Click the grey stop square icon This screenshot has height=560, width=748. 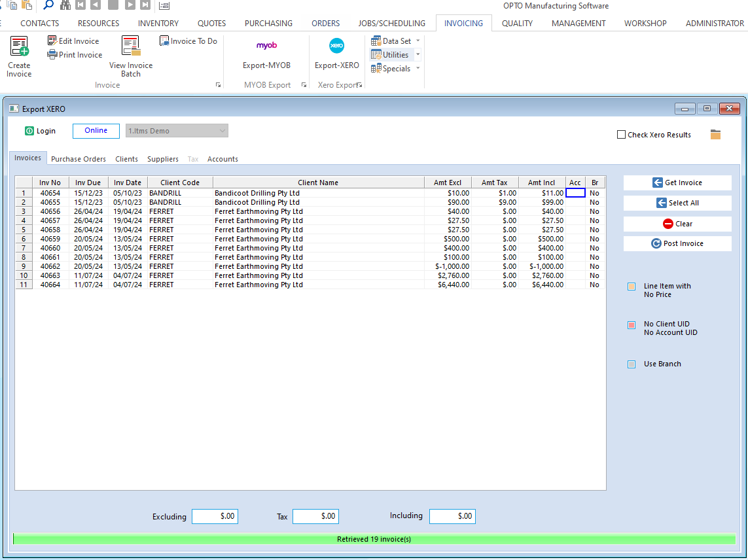[x=113, y=5]
